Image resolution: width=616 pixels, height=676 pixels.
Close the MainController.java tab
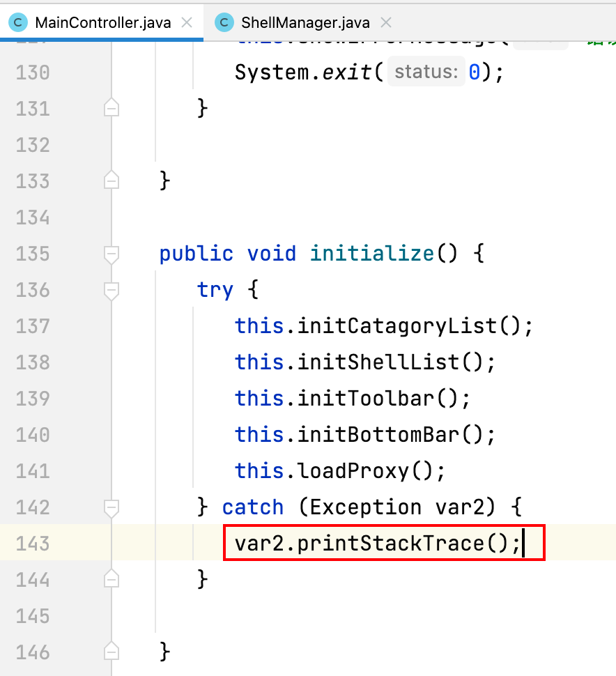pyautogui.click(x=186, y=22)
